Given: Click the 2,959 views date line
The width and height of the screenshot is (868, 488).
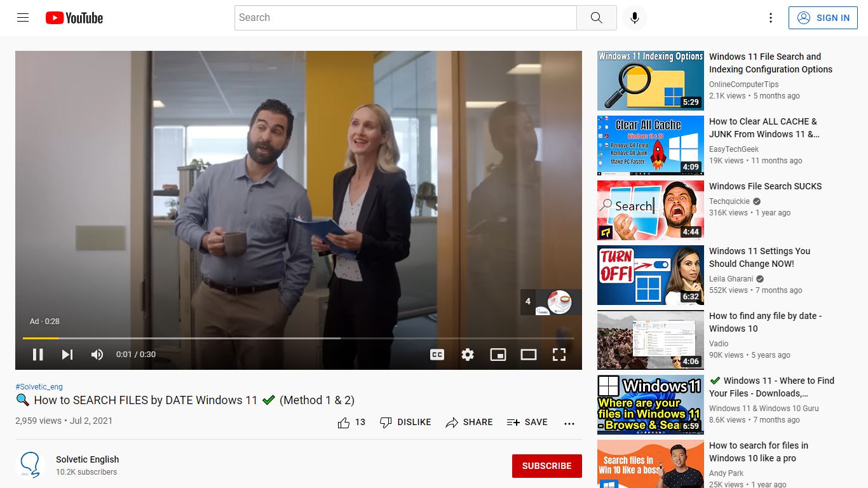Looking at the screenshot, I should [x=64, y=421].
